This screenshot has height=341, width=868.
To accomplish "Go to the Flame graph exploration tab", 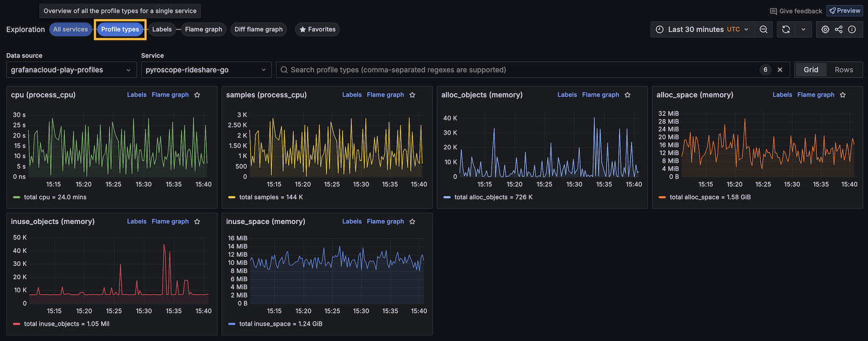I will (x=203, y=30).
